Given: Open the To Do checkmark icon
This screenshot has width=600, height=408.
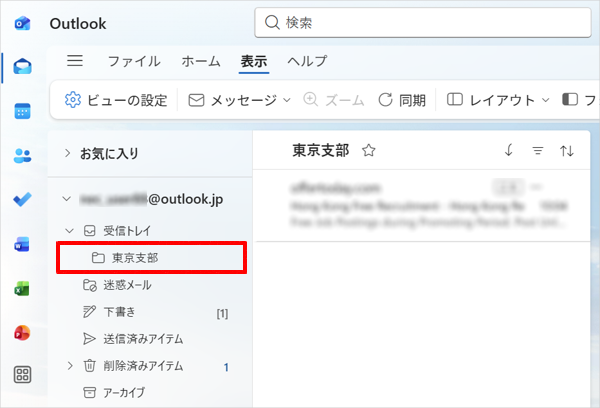Looking at the screenshot, I should point(22,200).
